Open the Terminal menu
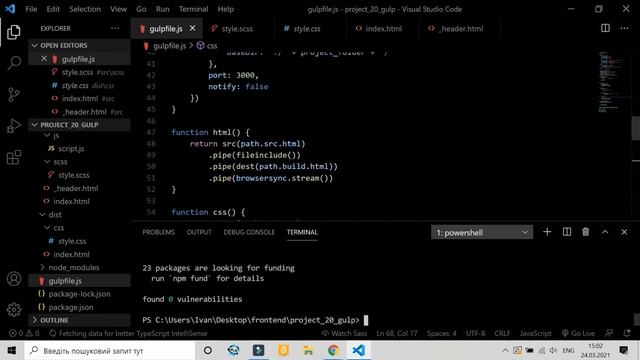This screenshot has height=360, width=640. click(193, 9)
